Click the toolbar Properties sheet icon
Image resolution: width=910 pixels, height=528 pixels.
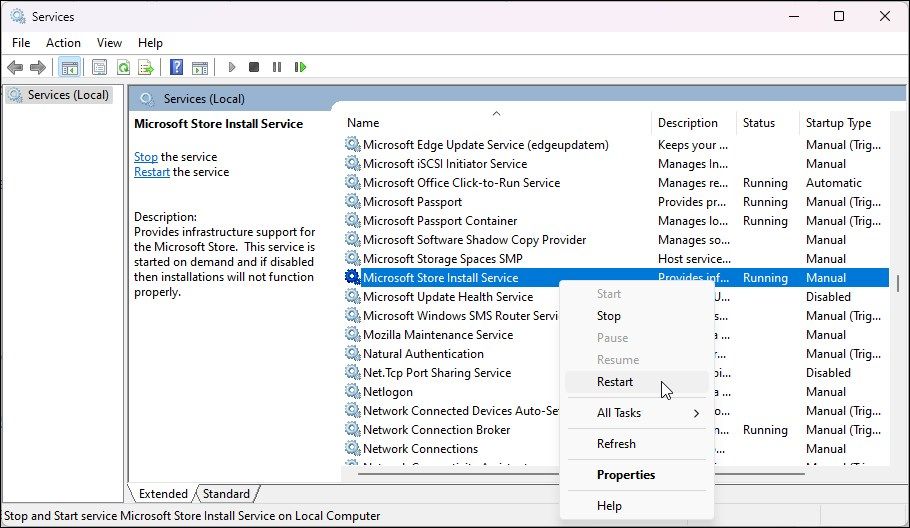tap(99, 67)
